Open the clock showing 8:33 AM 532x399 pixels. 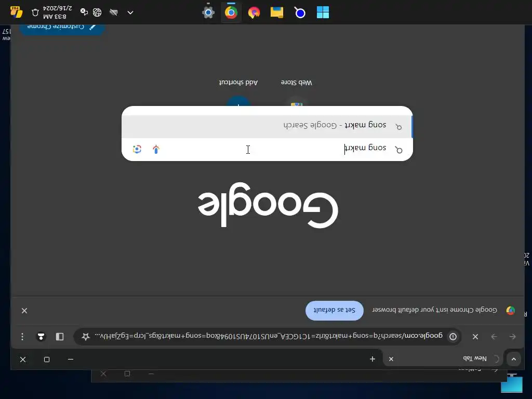point(57,12)
